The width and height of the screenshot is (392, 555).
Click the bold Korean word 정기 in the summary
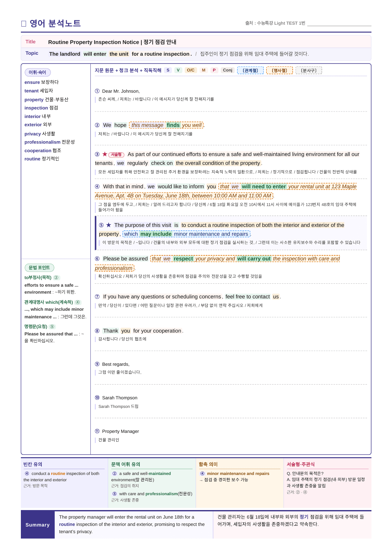[x=304, y=517]
